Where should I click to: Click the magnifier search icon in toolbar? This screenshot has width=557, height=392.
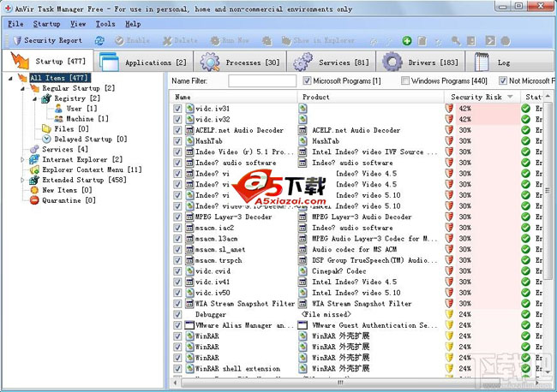(456, 41)
